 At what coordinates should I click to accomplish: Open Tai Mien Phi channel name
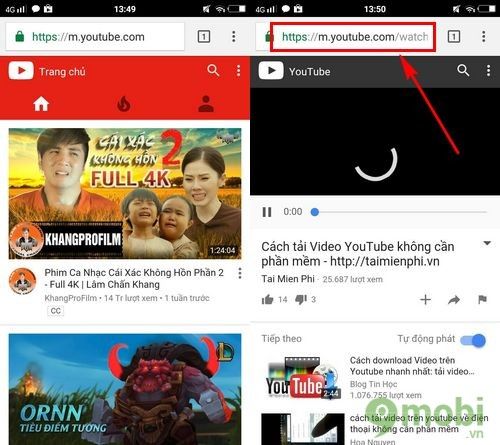point(288,279)
